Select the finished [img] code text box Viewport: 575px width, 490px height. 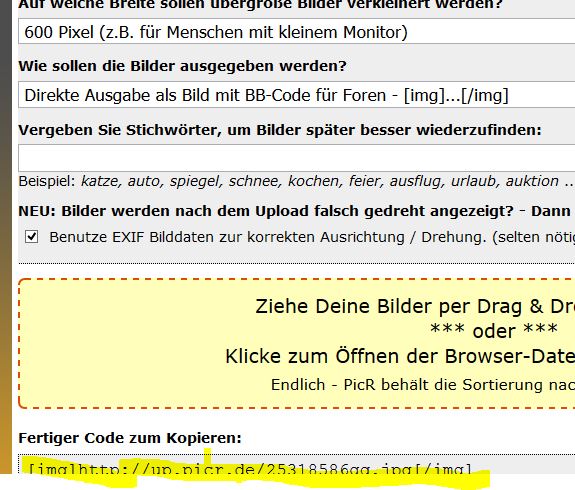point(297,465)
